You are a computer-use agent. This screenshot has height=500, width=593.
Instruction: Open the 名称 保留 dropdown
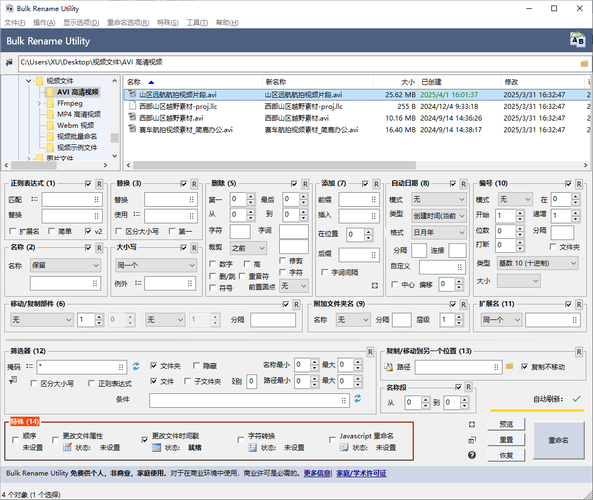click(65, 266)
